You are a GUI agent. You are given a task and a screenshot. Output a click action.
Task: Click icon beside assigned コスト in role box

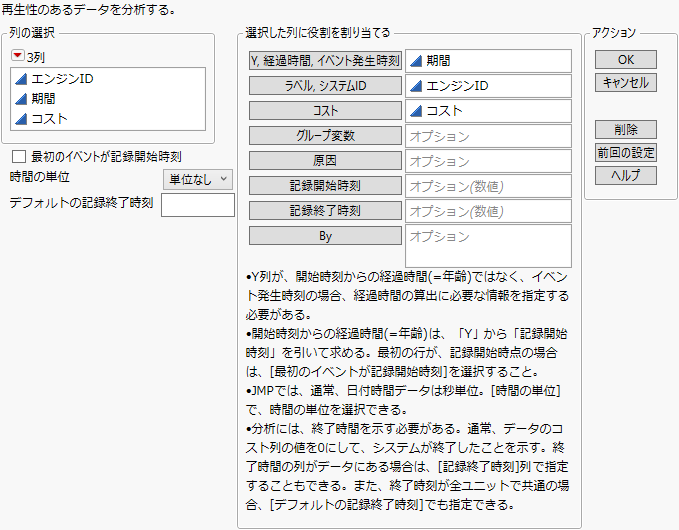click(416, 111)
